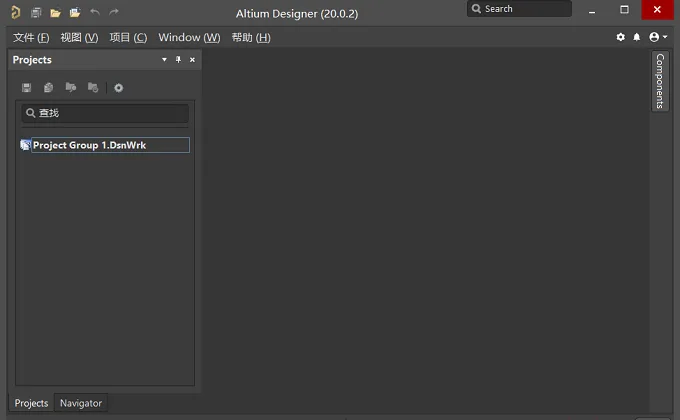Close the Projects panel

(192, 60)
